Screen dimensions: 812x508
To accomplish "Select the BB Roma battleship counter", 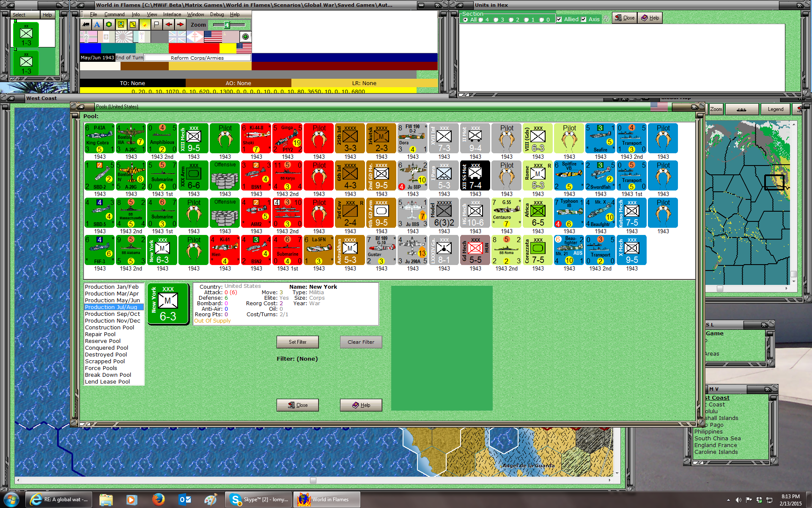I will (507, 250).
